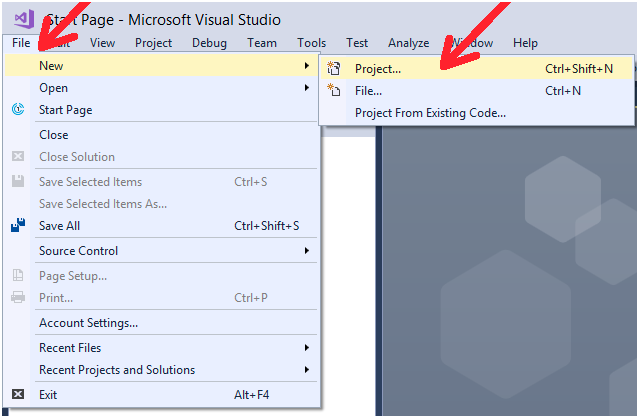Open the Debug menu
This screenshot has height=420, width=637.
coord(210,43)
